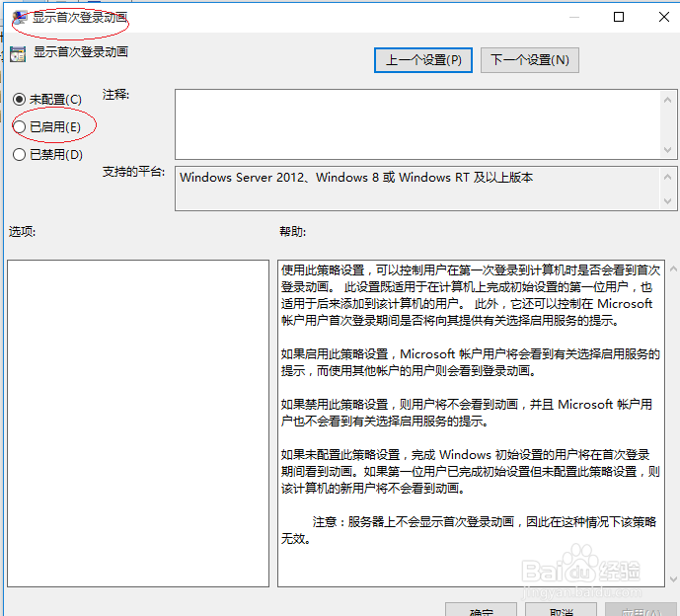The width and height of the screenshot is (680, 616).
Task: Click the 取消 button
Action: pyautogui.click(x=561, y=611)
